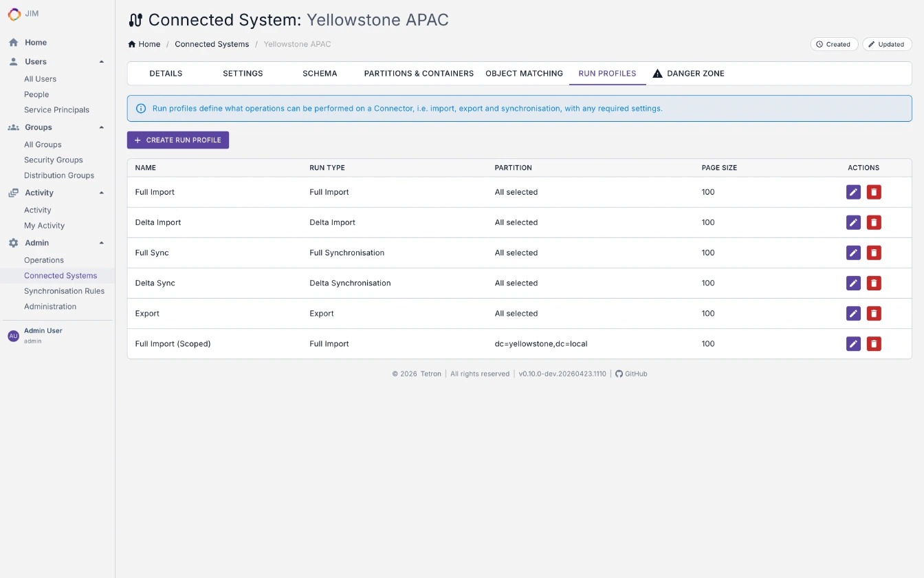
Task: Collapse the Users sidebar section
Action: (102, 62)
